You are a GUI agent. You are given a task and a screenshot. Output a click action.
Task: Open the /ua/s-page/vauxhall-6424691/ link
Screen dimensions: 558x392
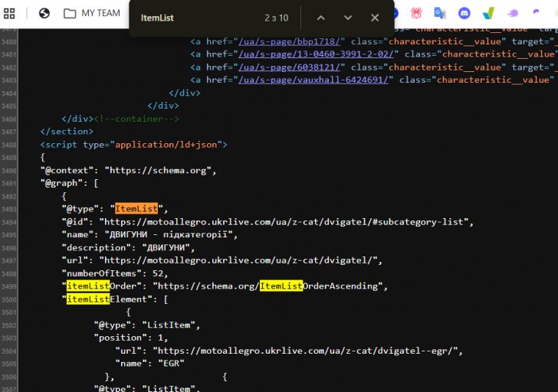pos(313,80)
